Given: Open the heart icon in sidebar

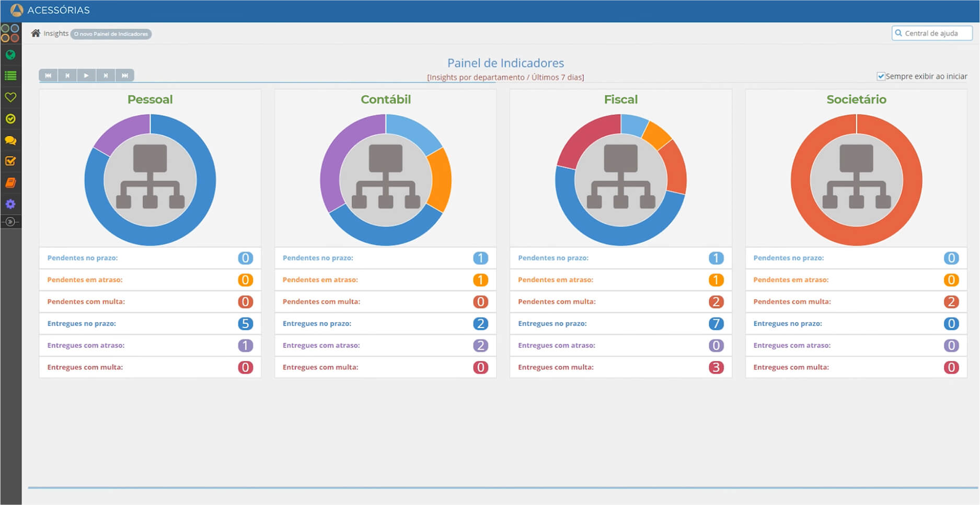Looking at the screenshot, I should pos(10,97).
